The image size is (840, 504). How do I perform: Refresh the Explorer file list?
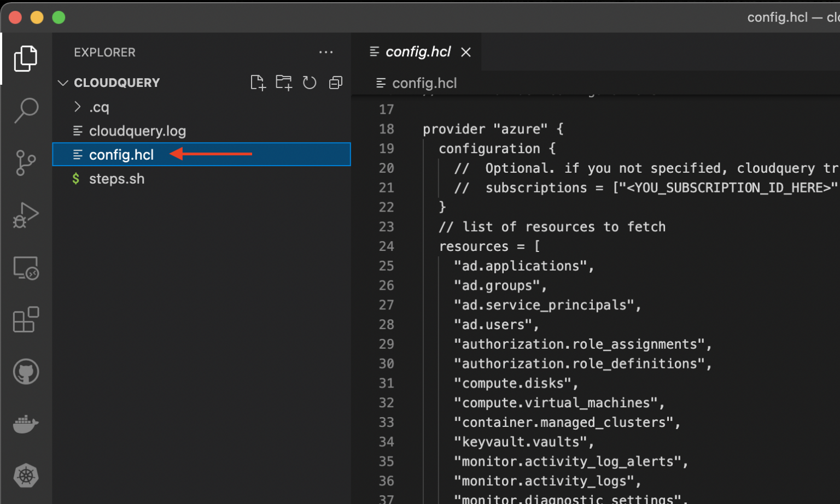[310, 82]
